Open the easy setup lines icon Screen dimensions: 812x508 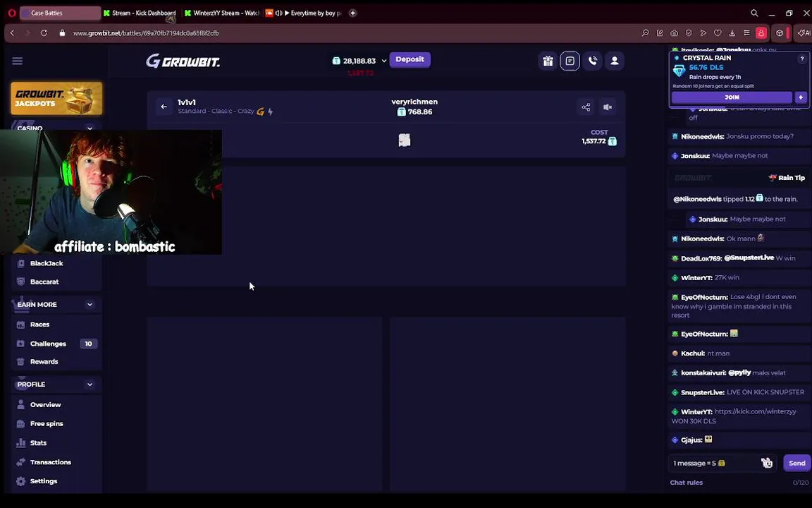pos(746,32)
